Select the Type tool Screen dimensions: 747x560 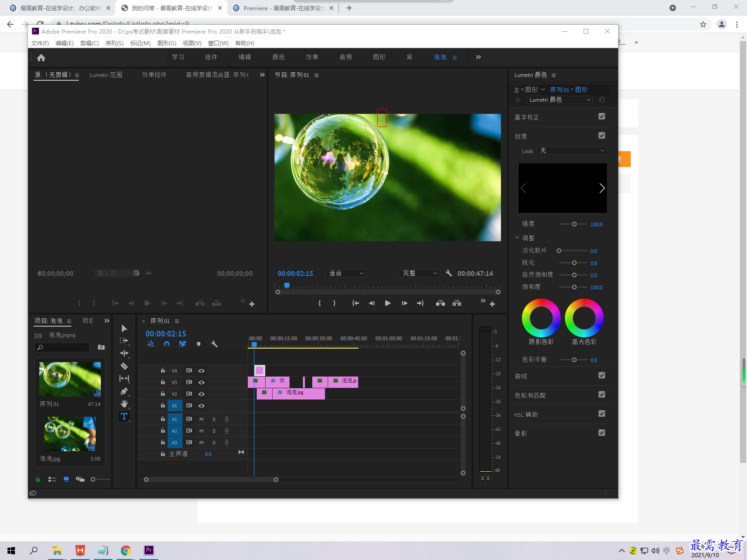pos(124,416)
